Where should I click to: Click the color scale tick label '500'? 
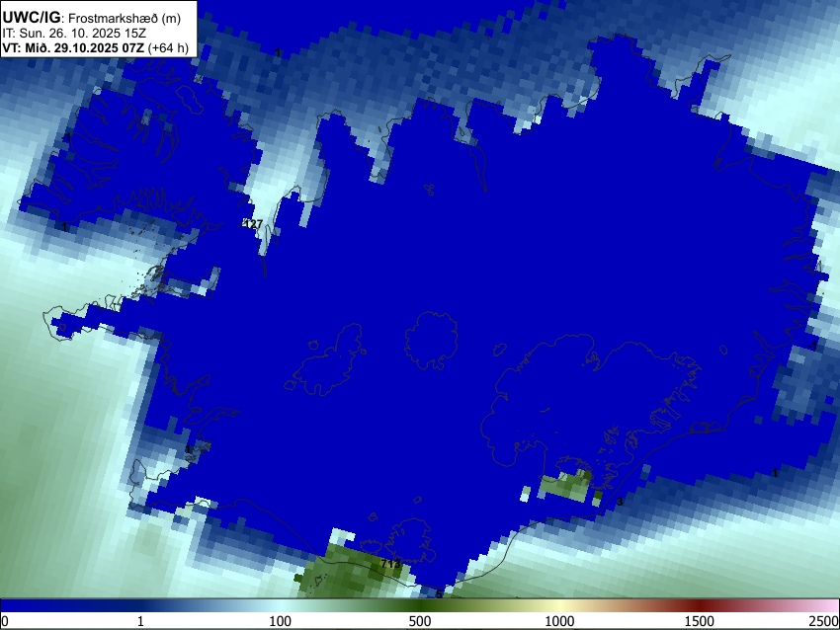coord(420,621)
